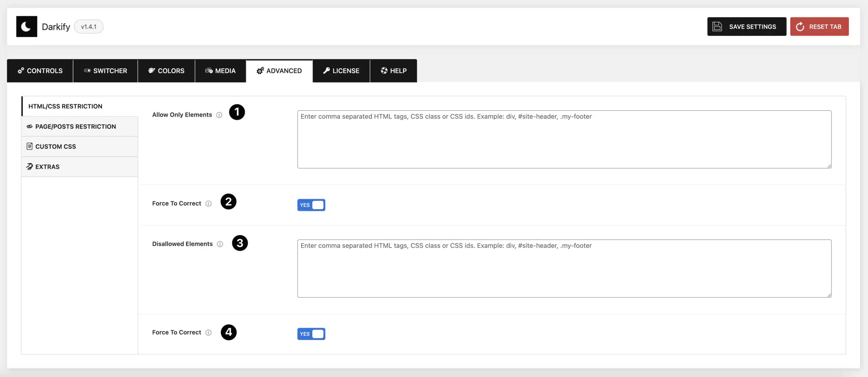Toggle the Force To Correct switch under Disallowed Elements
This screenshot has width=868, height=377.
pyautogui.click(x=311, y=334)
